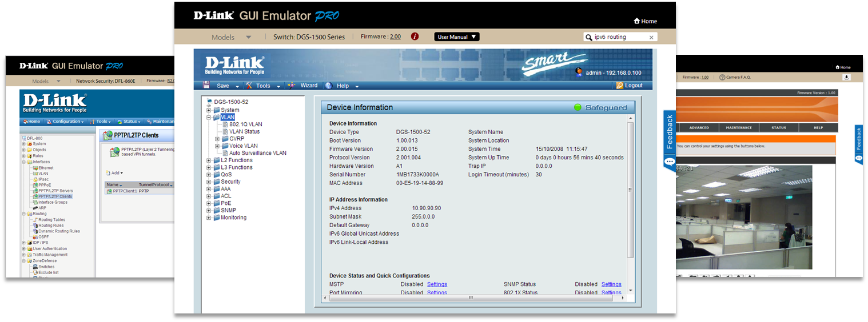
Task: Switch to the MAINTENANCE tab in the right window
Action: point(739,128)
